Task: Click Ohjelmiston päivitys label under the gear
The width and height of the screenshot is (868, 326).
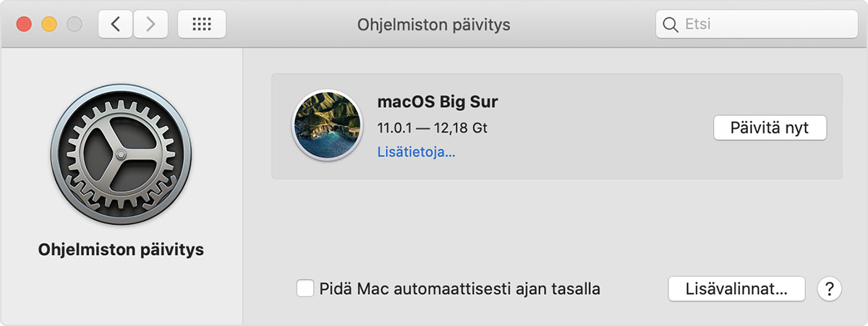Action: (x=121, y=251)
